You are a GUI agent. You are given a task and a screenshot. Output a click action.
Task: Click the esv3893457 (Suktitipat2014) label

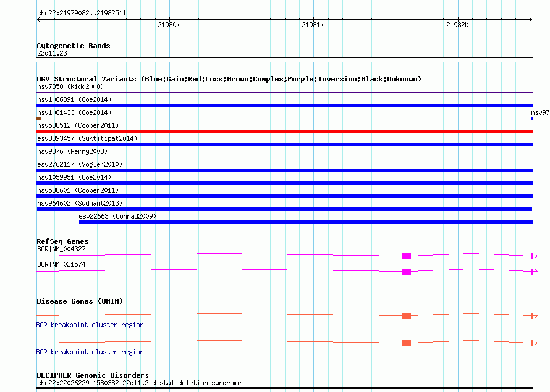pos(87,138)
